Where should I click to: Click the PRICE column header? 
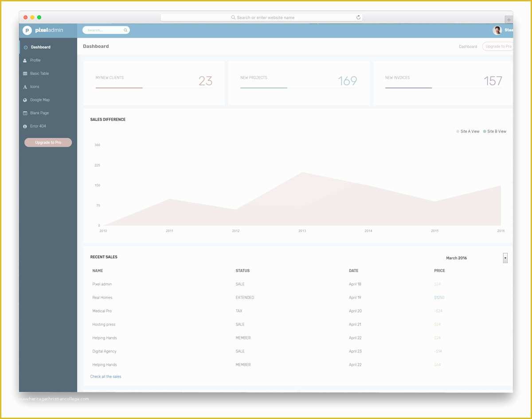(439, 271)
